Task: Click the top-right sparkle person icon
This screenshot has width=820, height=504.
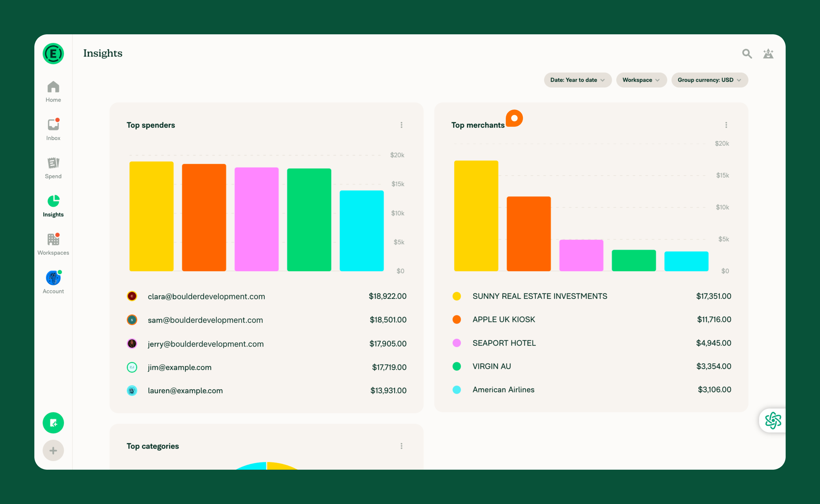Action: click(x=768, y=54)
